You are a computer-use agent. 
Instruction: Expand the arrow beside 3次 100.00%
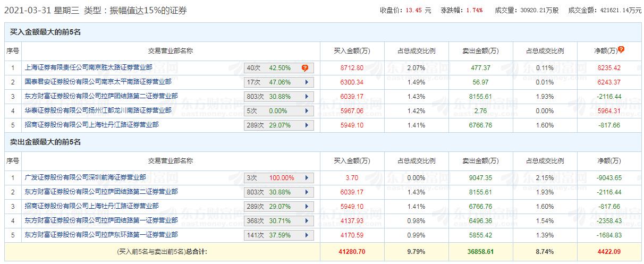click(x=307, y=178)
